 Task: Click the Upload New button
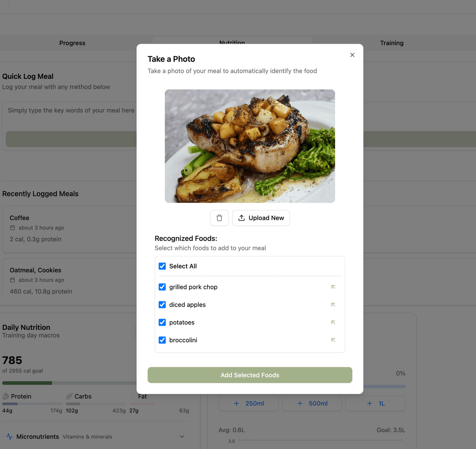pyautogui.click(x=261, y=218)
